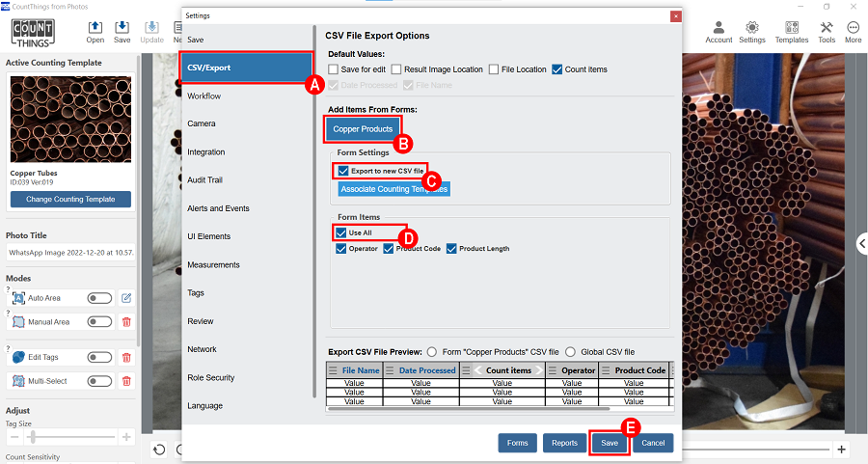This screenshot has width=868, height=464.
Task: Open the File Name column header menu
Action: [334, 370]
